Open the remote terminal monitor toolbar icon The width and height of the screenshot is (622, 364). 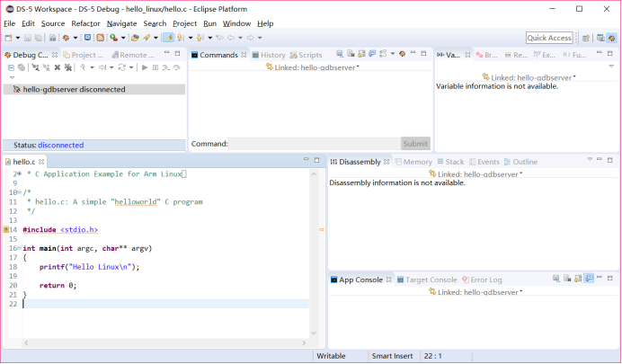click(x=88, y=38)
